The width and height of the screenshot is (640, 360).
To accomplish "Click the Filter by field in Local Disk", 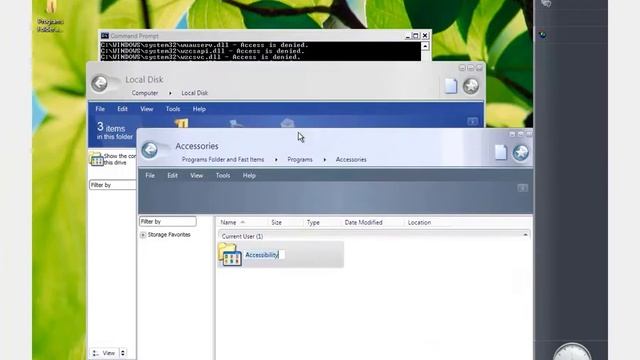I will point(112,185).
